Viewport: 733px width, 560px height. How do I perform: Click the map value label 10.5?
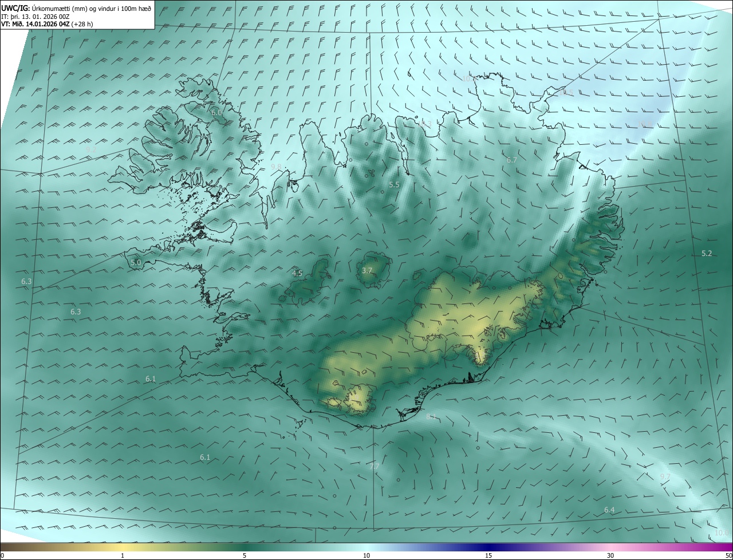click(x=566, y=92)
